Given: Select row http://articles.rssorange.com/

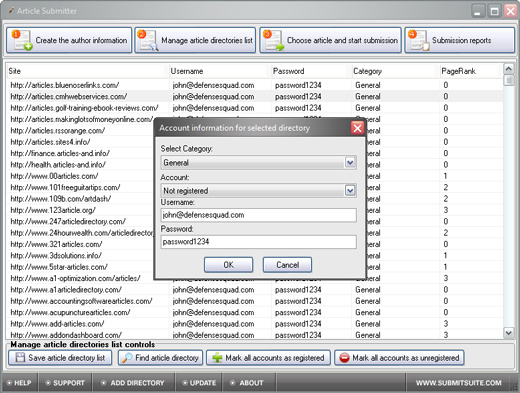Looking at the screenshot, I should pyautogui.click(x=255, y=130).
